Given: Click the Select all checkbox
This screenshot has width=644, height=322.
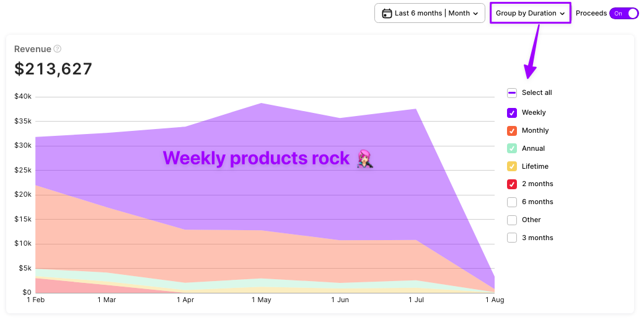Looking at the screenshot, I should point(512,93).
